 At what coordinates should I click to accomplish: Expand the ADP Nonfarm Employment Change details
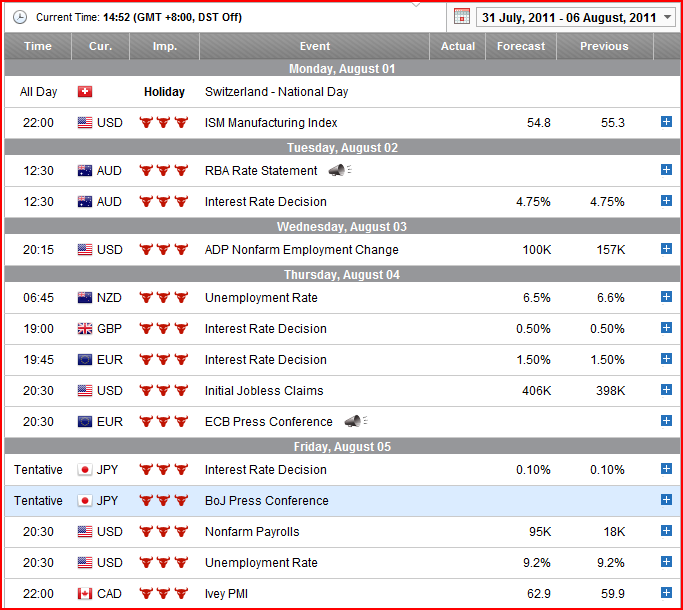[x=666, y=248]
